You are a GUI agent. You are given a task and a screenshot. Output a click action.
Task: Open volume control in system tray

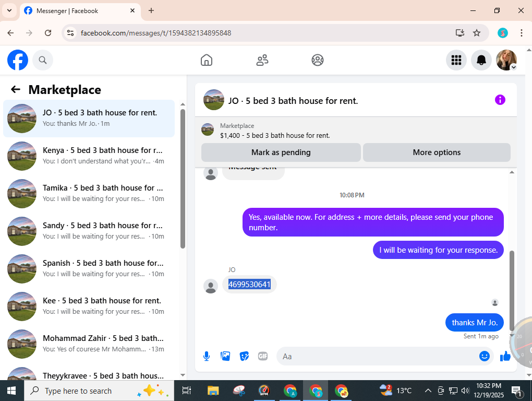465,391
